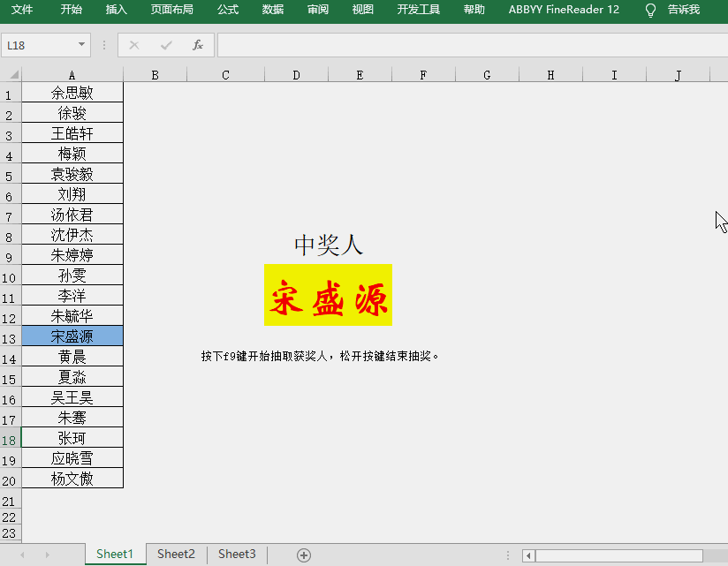Viewport: 728px width, 566px height.
Task: Click cell containing 黄晨
Action: (x=72, y=357)
